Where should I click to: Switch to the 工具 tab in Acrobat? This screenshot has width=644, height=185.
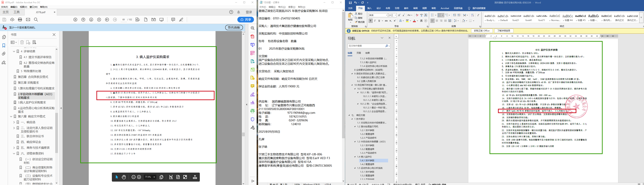(17, 12)
